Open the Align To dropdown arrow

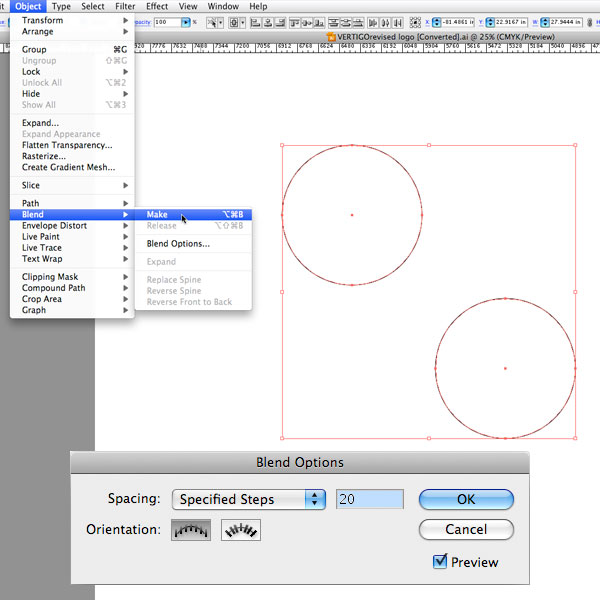(243, 23)
